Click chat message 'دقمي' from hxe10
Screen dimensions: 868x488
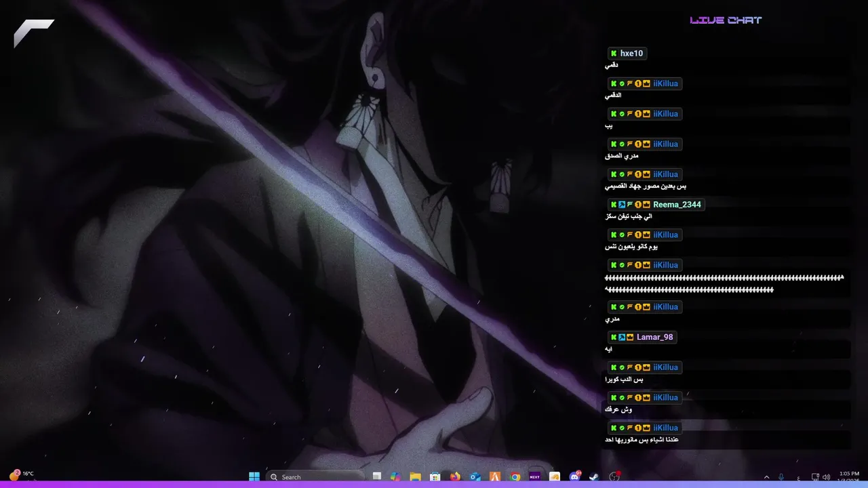point(612,65)
